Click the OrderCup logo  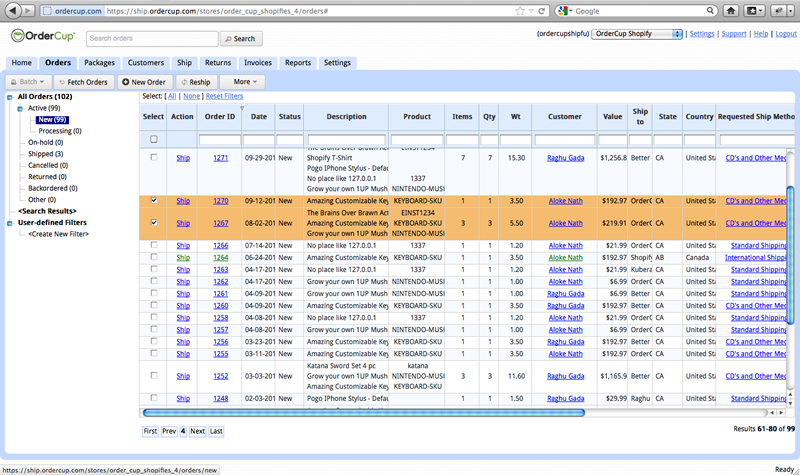[x=43, y=36]
